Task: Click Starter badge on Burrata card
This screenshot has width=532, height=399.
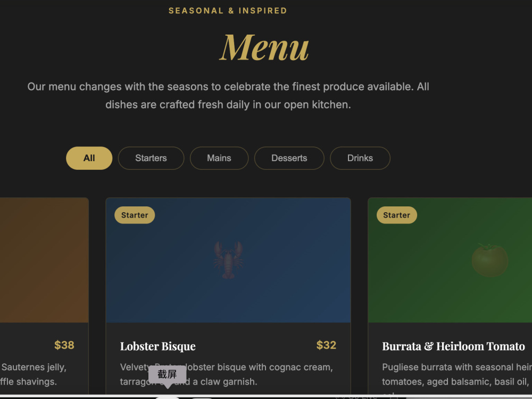Action: pyautogui.click(x=397, y=215)
